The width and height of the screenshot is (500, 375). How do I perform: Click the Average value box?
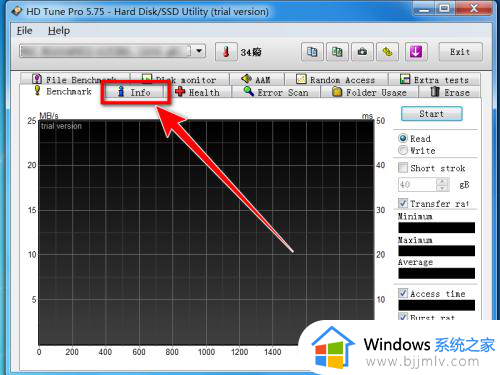(x=436, y=273)
